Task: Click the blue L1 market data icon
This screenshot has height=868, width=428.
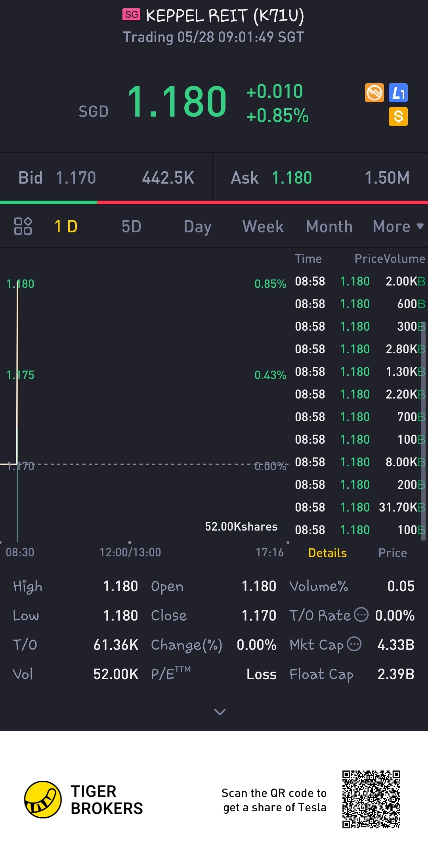Action: pyautogui.click(x=398, y=93)
